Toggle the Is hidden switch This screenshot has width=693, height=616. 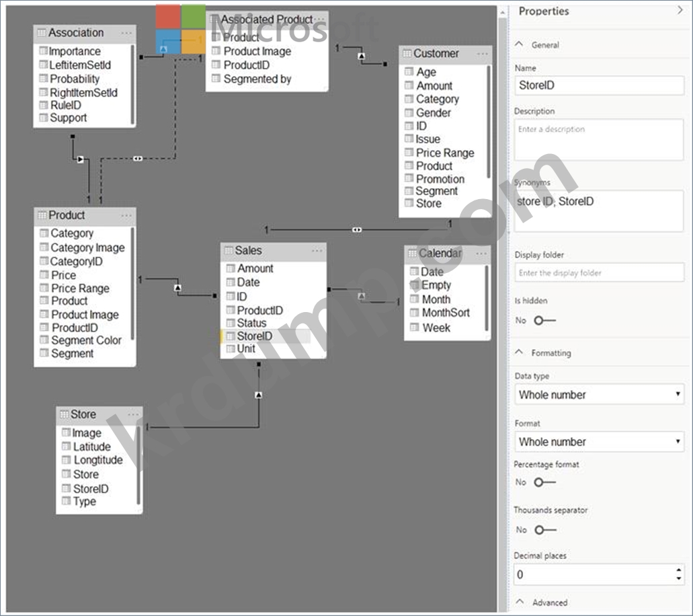(544, 320)
